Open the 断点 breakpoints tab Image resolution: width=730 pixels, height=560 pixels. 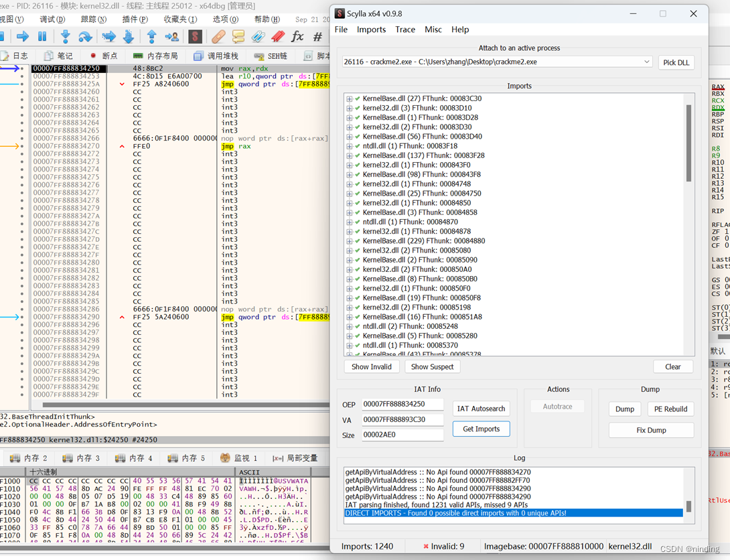[x=104, y=56]
